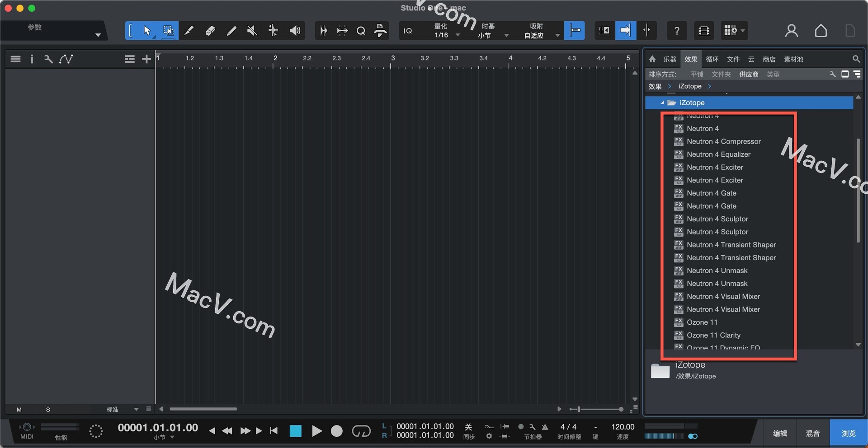Select the Paint pencil tool
The height and width of the screenshot is (448, 868).
(231, 31)
